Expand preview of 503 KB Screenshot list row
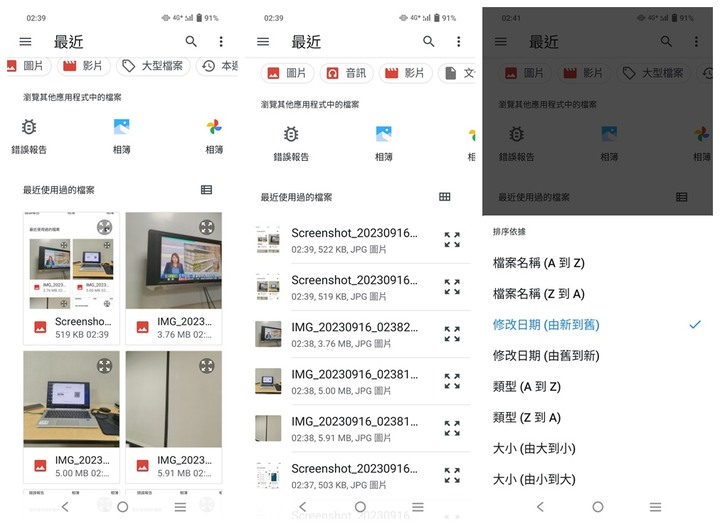720x526 pixels. click(x=452, y=476)
